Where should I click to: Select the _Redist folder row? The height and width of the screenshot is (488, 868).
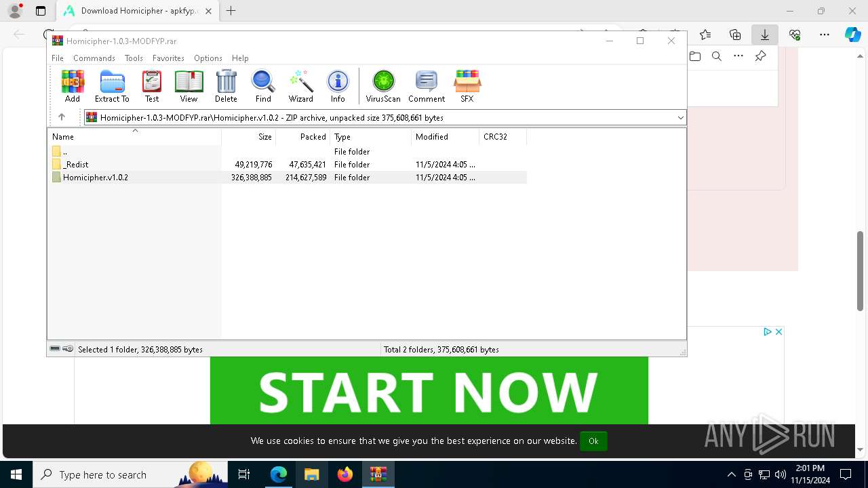coord(287,165)
